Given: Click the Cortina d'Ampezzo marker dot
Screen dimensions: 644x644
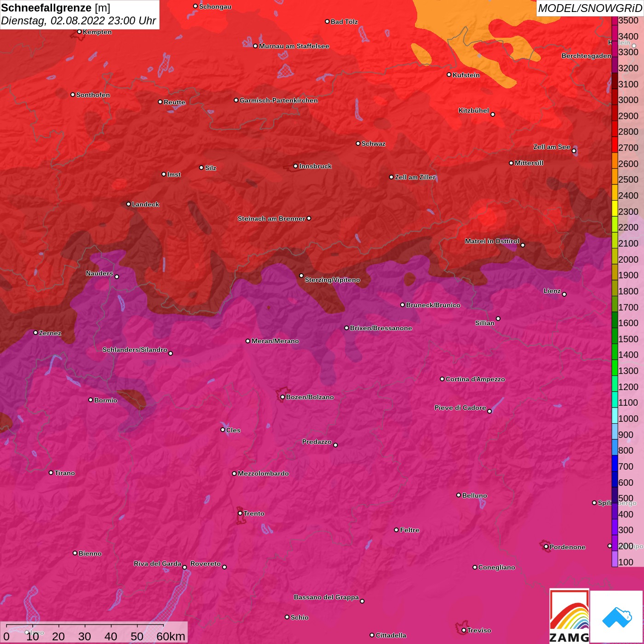Looking at the screenshot, I should coord(442,379).
